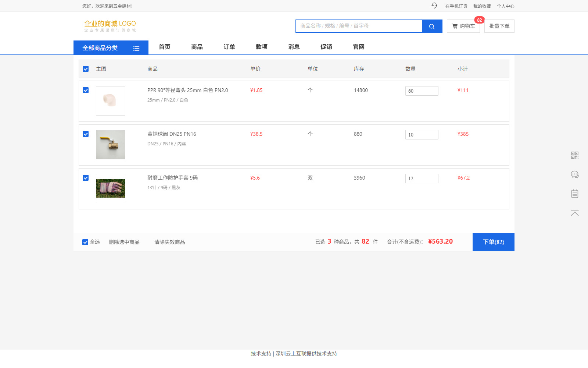This screenshot has height=368, width=588.
Task: Click the 深圳云上互联提供技术支持 footer link
Action: coord(306,354)
